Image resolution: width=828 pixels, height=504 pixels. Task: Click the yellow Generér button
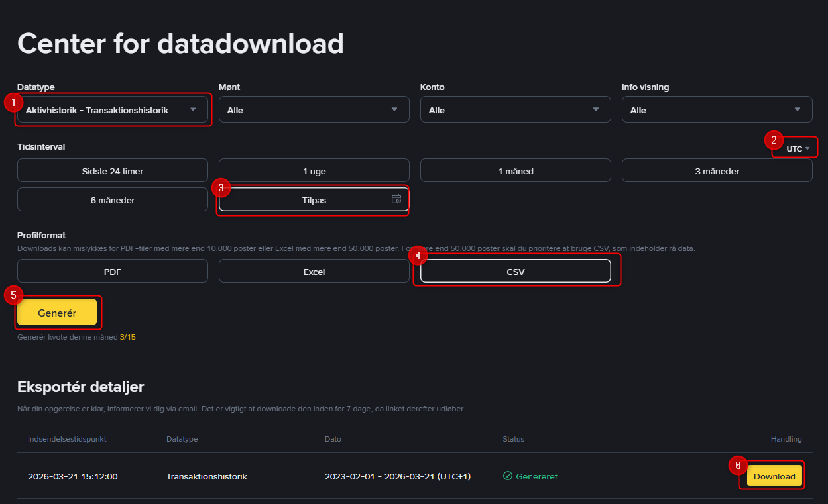pyautogui.click(x=58, y=312)
